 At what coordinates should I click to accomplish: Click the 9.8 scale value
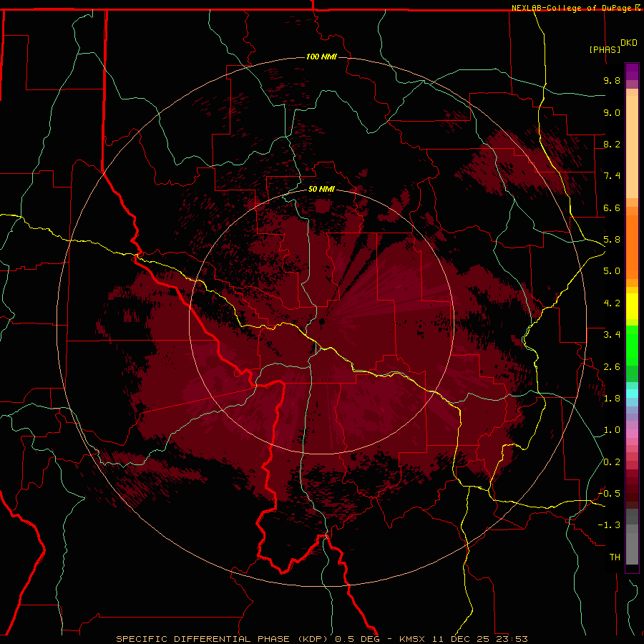[612, 80]
